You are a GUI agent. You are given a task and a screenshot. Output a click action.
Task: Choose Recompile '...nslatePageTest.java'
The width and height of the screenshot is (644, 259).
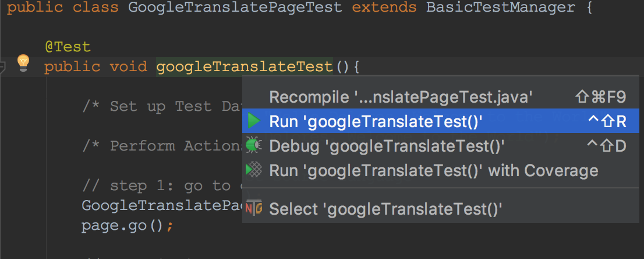pyautogui.click(x=441, y=97)
